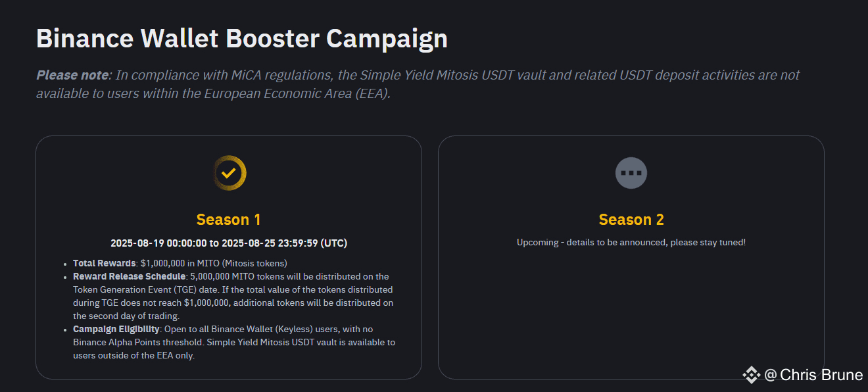Click the Binance logo in the watermark
Screen dimensions: 868x392
(x=752, y=375)
